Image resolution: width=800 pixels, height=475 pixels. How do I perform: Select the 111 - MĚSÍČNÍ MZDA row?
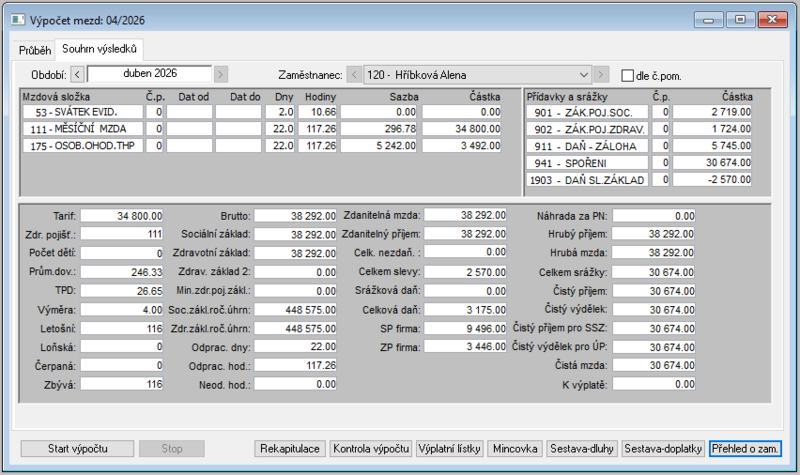click(262, 129)
